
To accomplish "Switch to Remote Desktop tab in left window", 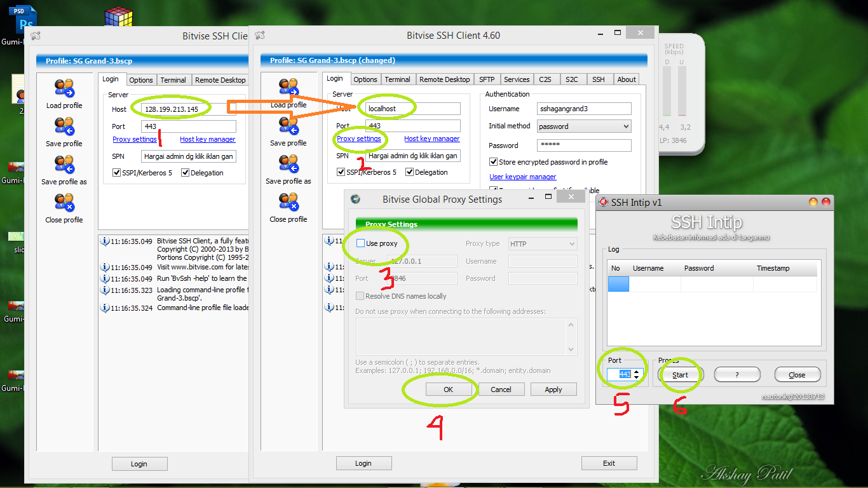I will pyautogui.click(x=220, y=80).
